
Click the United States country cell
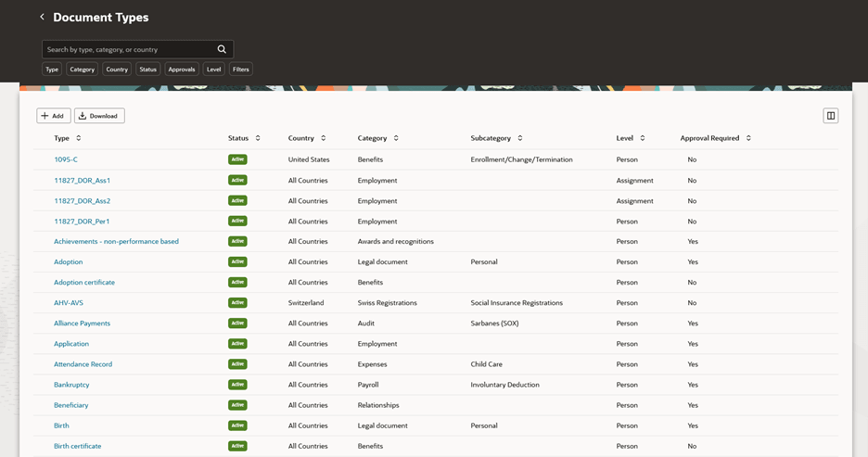[x=309, y=159]
